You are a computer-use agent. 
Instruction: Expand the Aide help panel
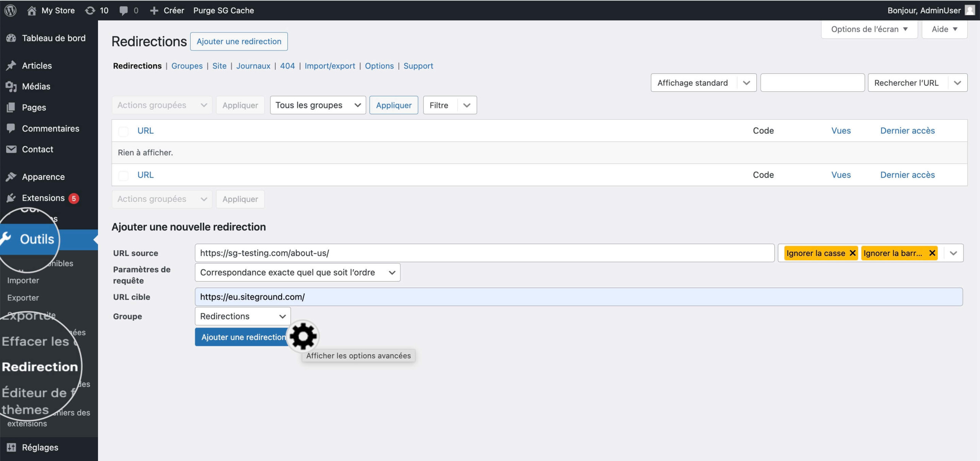944,29
